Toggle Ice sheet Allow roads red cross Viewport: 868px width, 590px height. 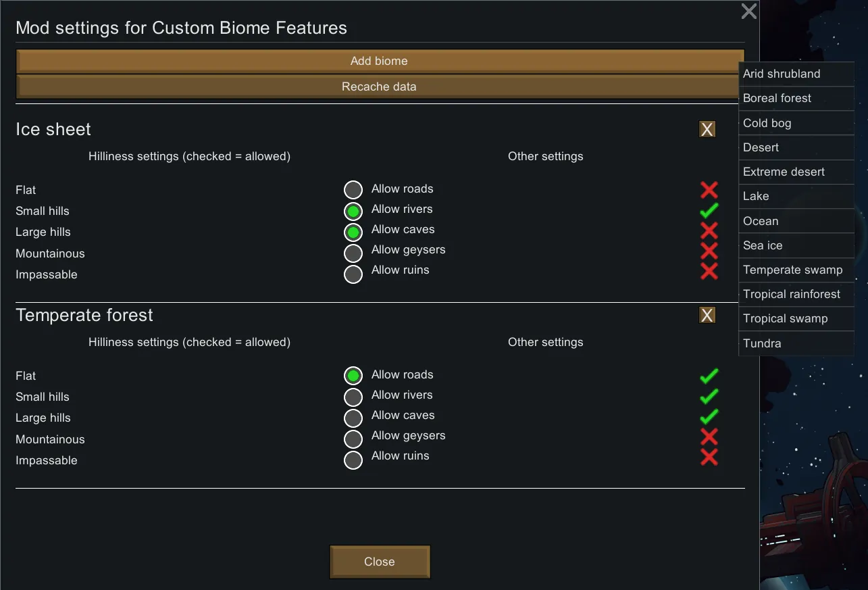point(709,190)
